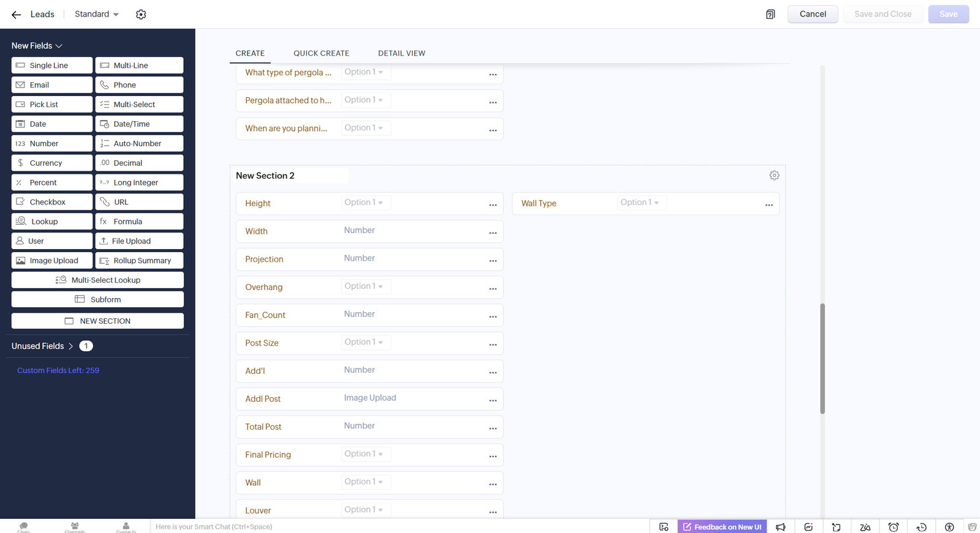
Task: Add a File Upload field
Action: click(x=139, y=241)
